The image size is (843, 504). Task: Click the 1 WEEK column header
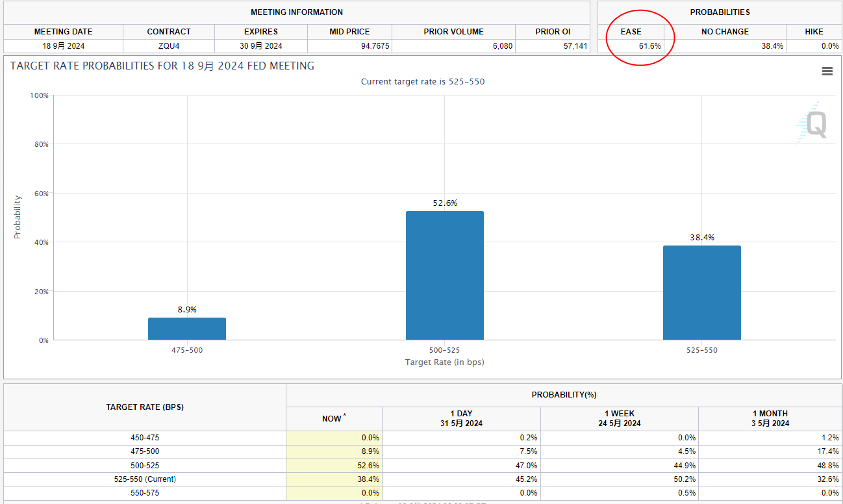(619, 418)
